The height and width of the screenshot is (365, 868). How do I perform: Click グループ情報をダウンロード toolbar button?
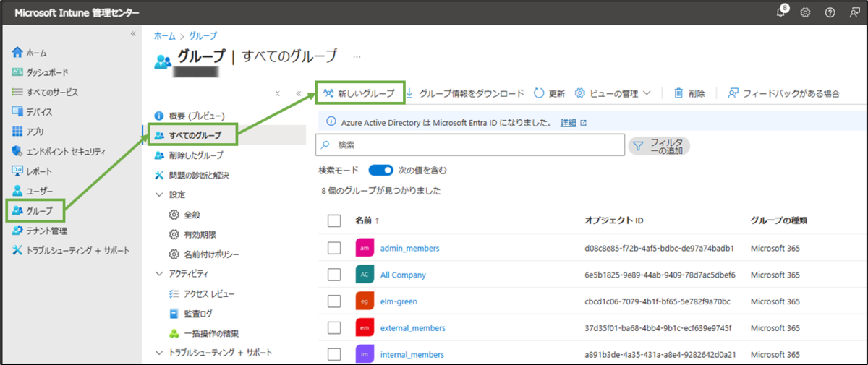pyautogui.click(x=464, y=93)
